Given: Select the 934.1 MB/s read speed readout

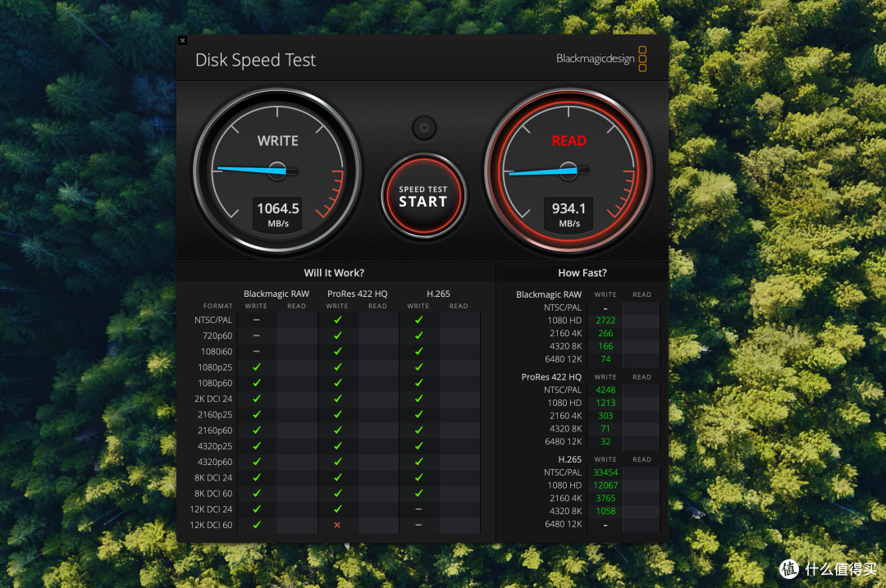Looking at the screenshot, I should pos(569,215).
